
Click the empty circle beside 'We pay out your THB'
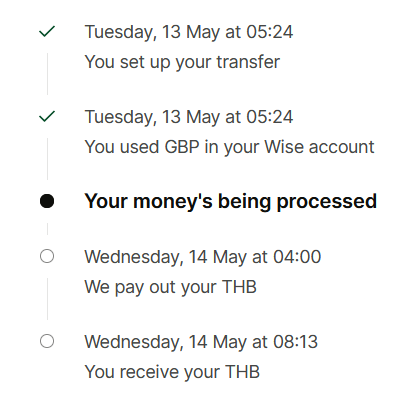(x=47, y=256)
